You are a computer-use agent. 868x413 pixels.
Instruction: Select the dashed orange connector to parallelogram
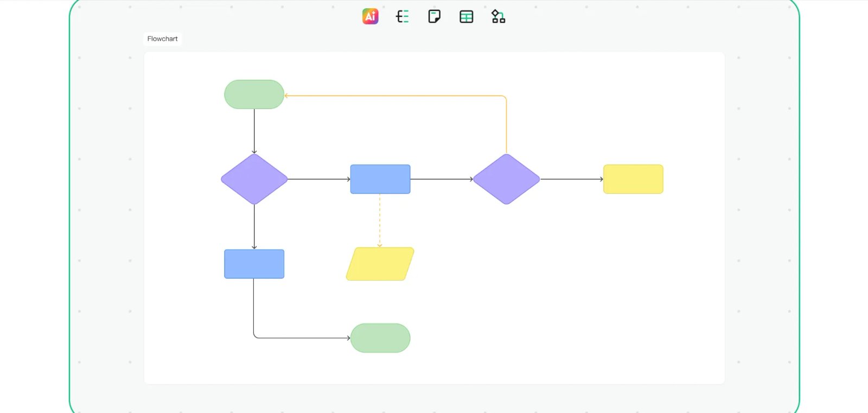[380, 220]
